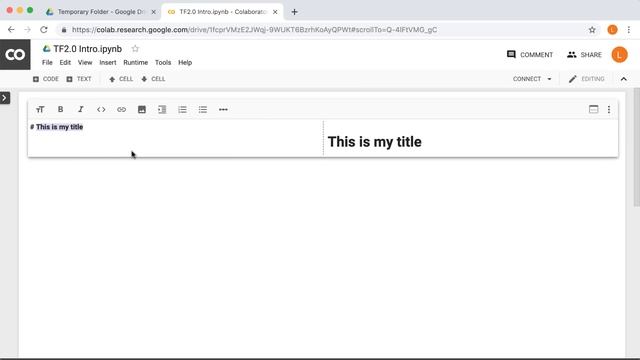The image size is (640, 360).
Task: Toggle heading format in cell toolbar
Action: point(40,109)
